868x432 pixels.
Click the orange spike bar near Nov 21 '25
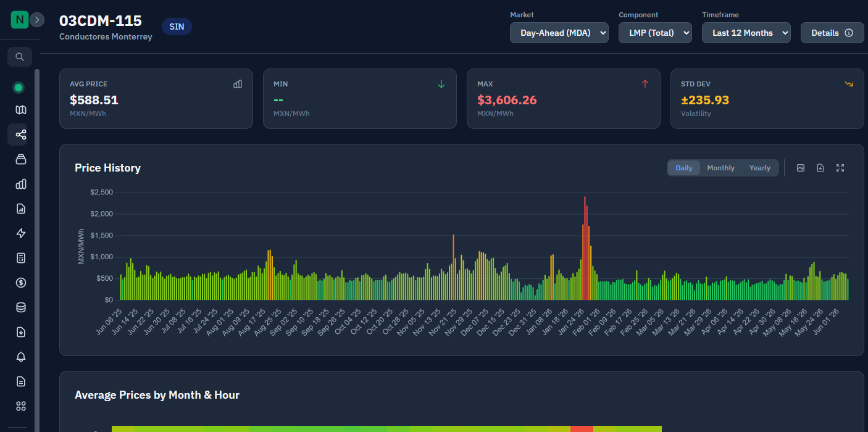[x=453, y=267]
